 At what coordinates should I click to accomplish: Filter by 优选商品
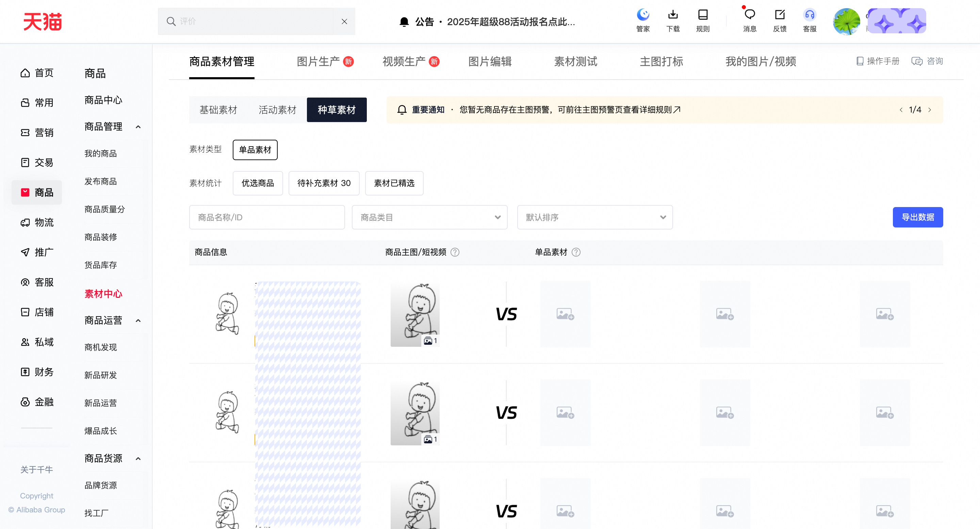[258, 183]
